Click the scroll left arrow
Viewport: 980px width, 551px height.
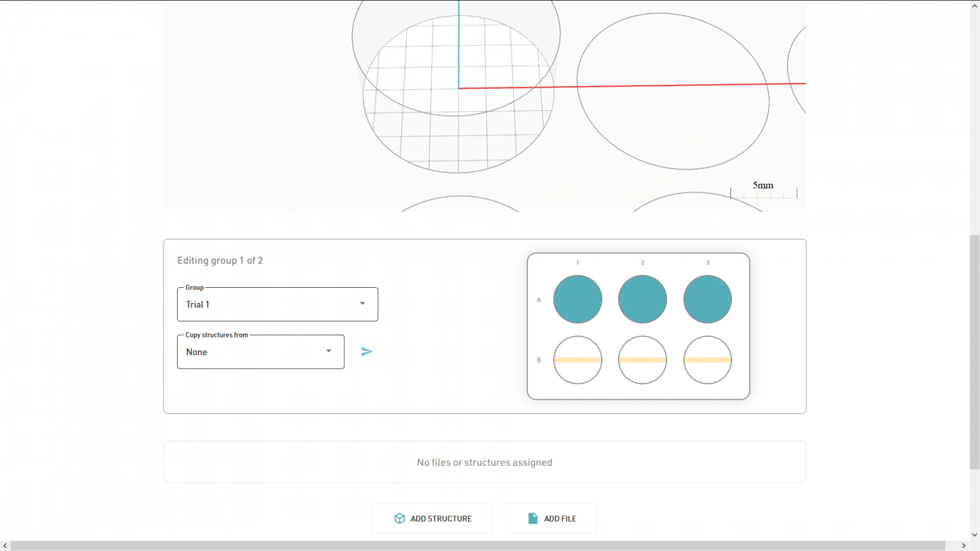pos(5,545)
